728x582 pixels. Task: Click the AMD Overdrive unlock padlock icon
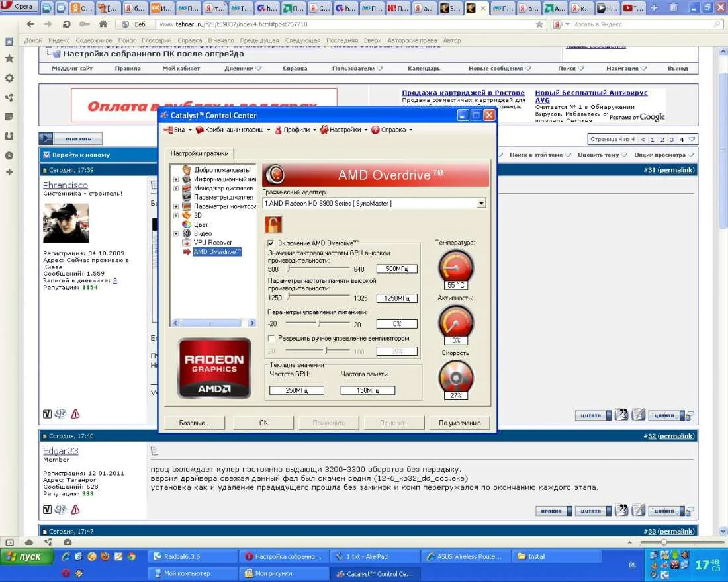point(273,225)
